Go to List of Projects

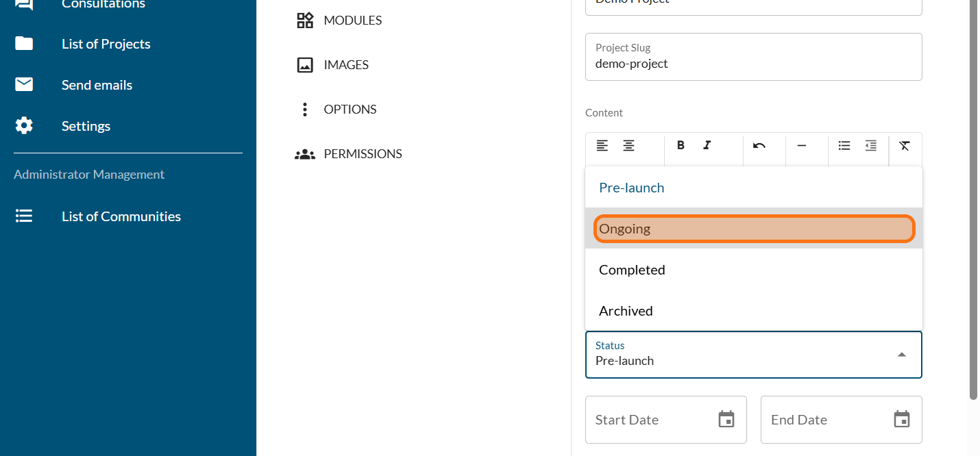click(x=106, y=44)
